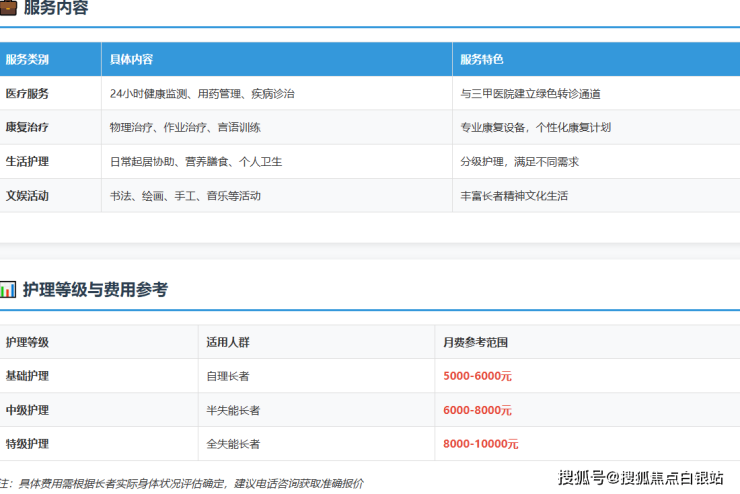Select the 护理等级 column header
740x494 pixels.
[x=27, y=342]
